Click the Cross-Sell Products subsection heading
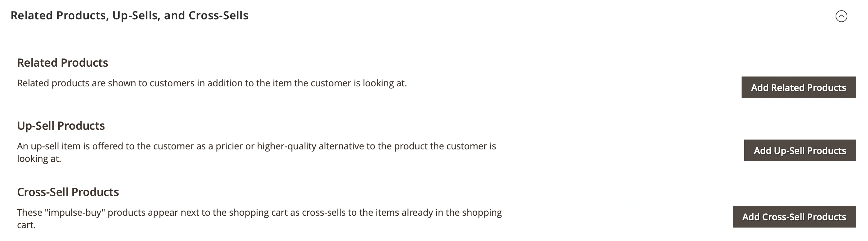868x241 pixels. click(x=68, y=192)
